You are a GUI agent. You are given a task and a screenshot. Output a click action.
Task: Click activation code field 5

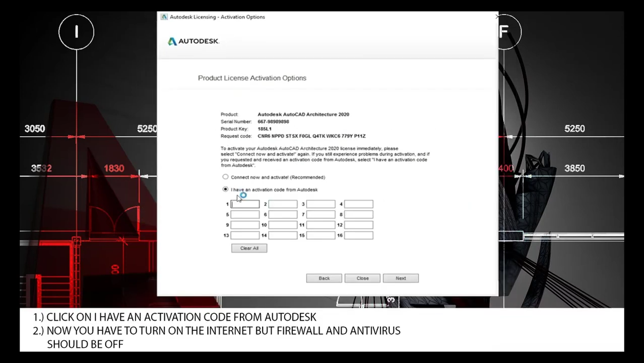pos(245,215)
